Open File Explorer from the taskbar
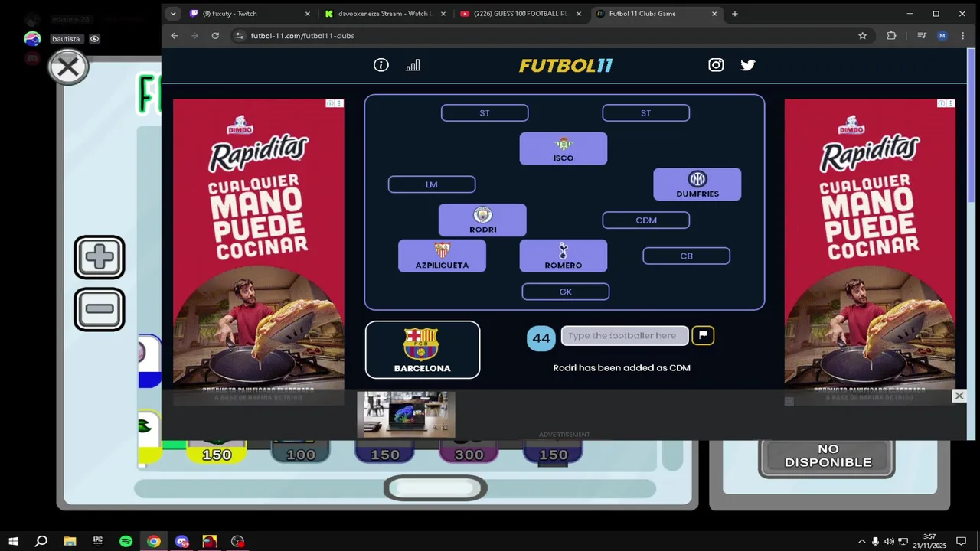This screenshot has width=980, height=551. click(x=70, y=541)
